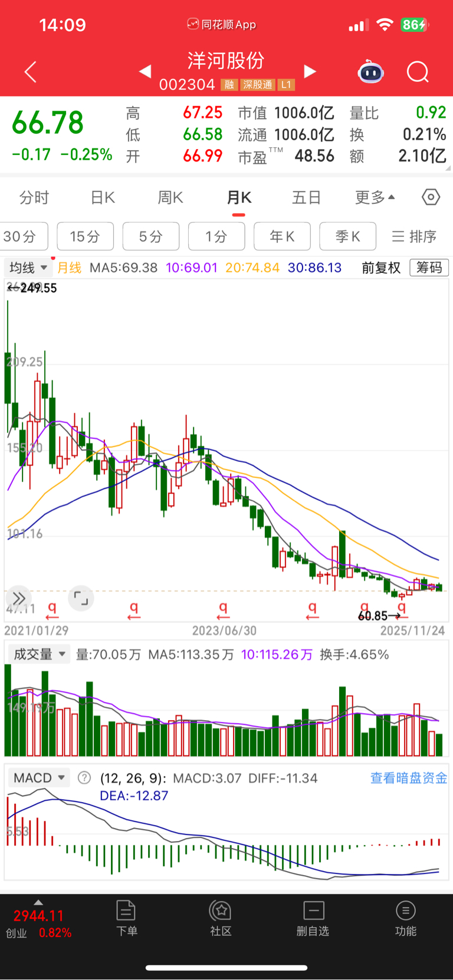Open the 均线 indicator dropdown
Screen dimensions: 453x980
click(28, 268)
